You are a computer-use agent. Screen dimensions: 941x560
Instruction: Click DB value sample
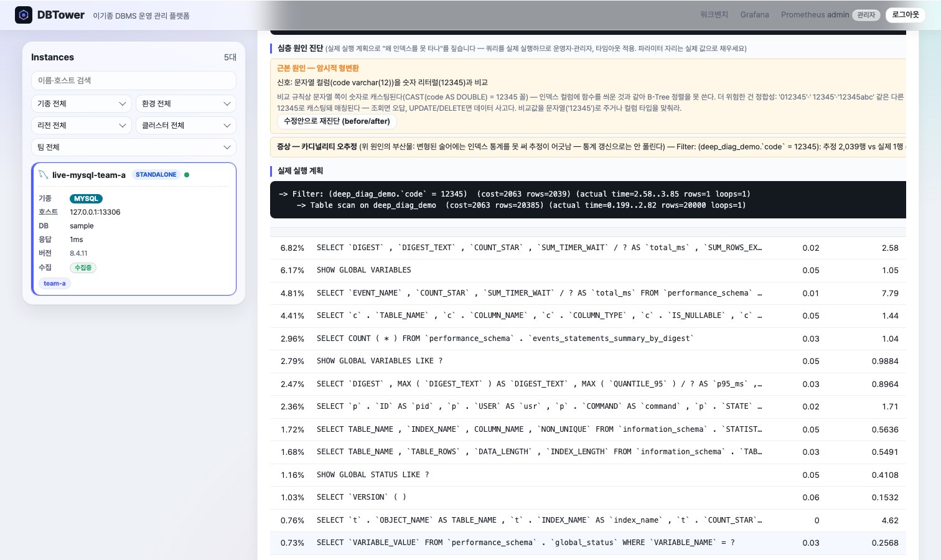coord(82,226)
